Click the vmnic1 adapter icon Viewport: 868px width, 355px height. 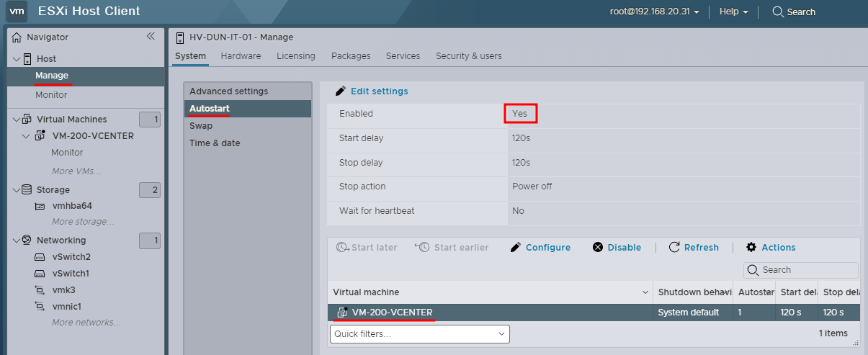click(x=41, y=306)
